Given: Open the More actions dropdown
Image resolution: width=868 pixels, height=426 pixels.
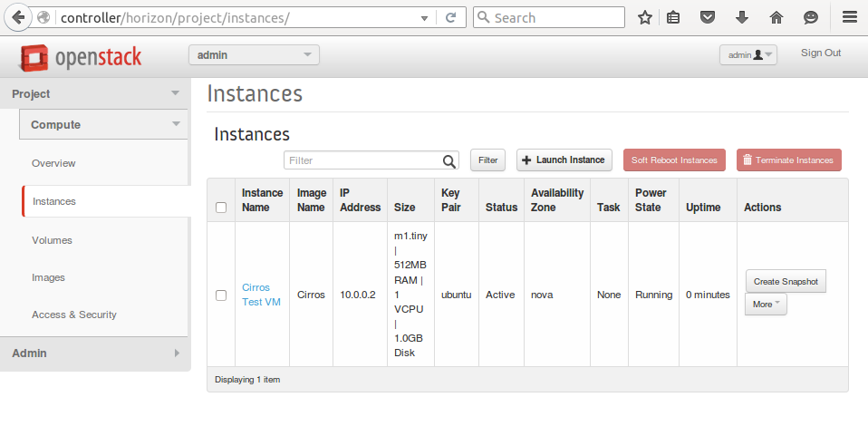Looking at the screenshot, I should click(766, 305).
